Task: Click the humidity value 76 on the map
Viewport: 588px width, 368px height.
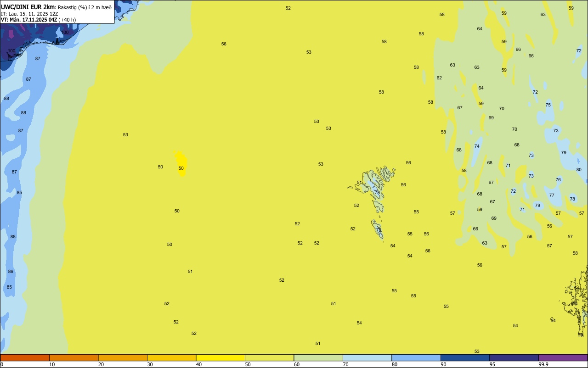Action: 558,180
